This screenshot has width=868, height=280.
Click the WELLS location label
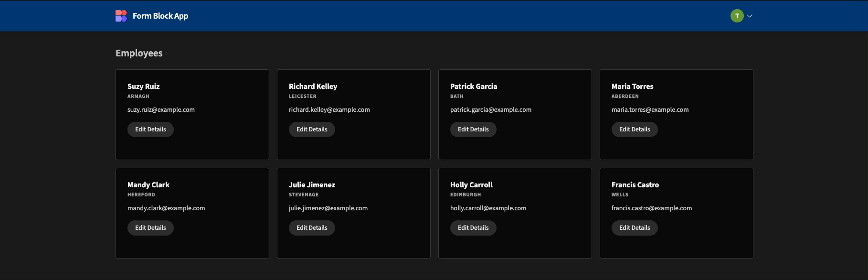[620, 195]
